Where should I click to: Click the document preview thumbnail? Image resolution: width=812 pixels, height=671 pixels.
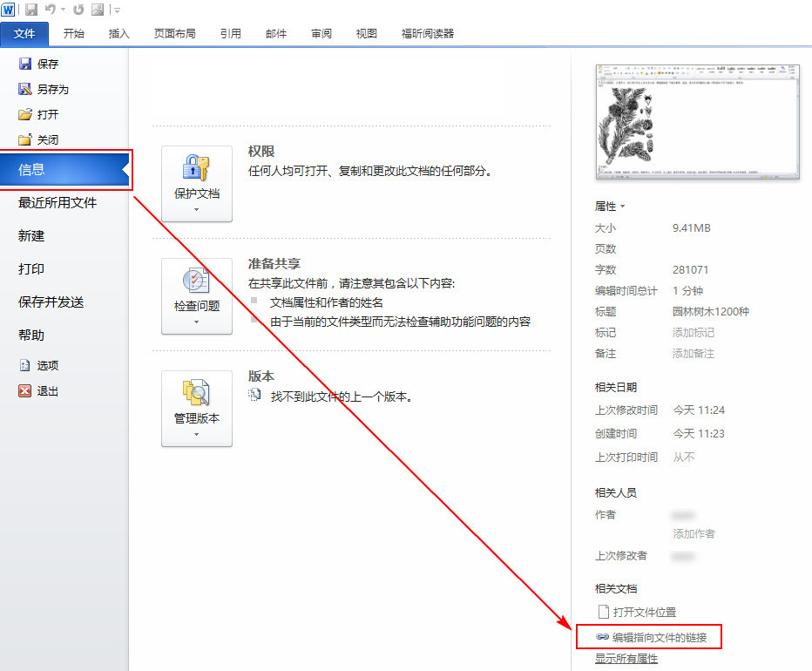click(698, 122)
